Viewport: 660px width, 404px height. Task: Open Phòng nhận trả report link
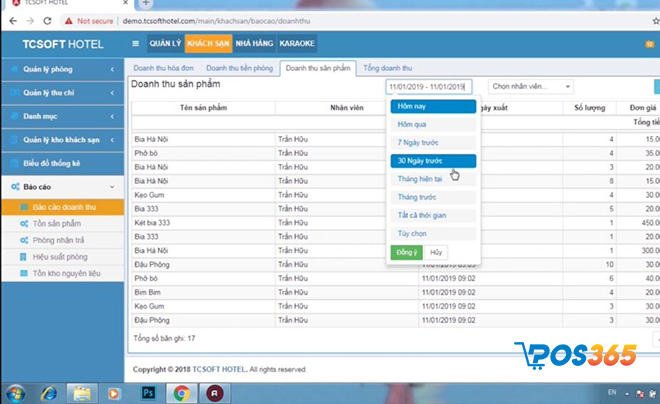point(59,240)
